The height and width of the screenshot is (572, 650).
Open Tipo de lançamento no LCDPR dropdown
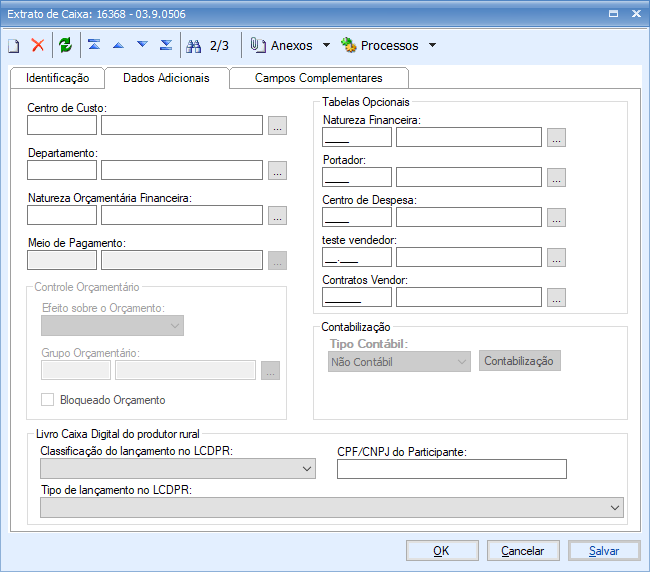pos(332,508)
